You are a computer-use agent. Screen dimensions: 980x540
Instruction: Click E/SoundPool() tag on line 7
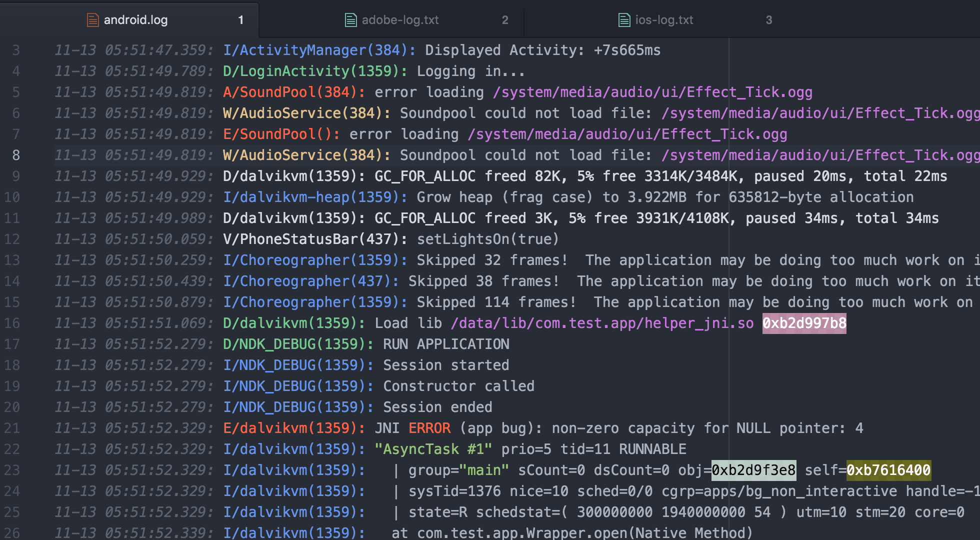coord(282,134)
